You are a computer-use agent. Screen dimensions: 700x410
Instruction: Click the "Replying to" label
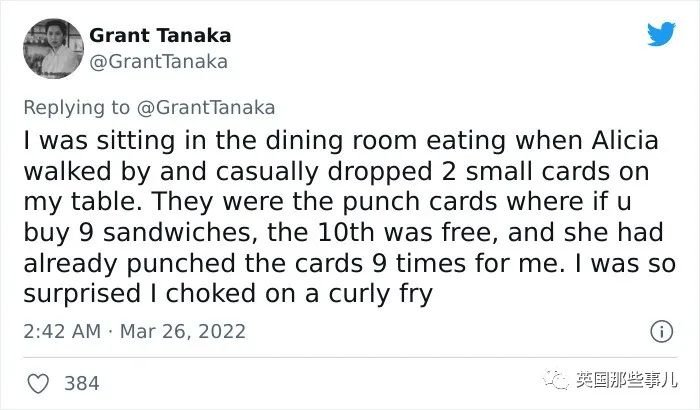point(76,108)
